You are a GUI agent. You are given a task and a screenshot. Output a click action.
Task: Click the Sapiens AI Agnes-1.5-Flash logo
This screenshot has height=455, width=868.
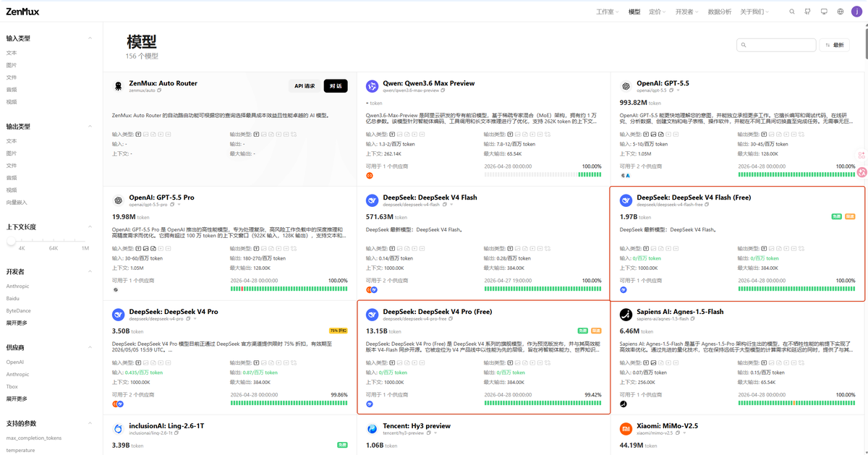coord(626,315)
